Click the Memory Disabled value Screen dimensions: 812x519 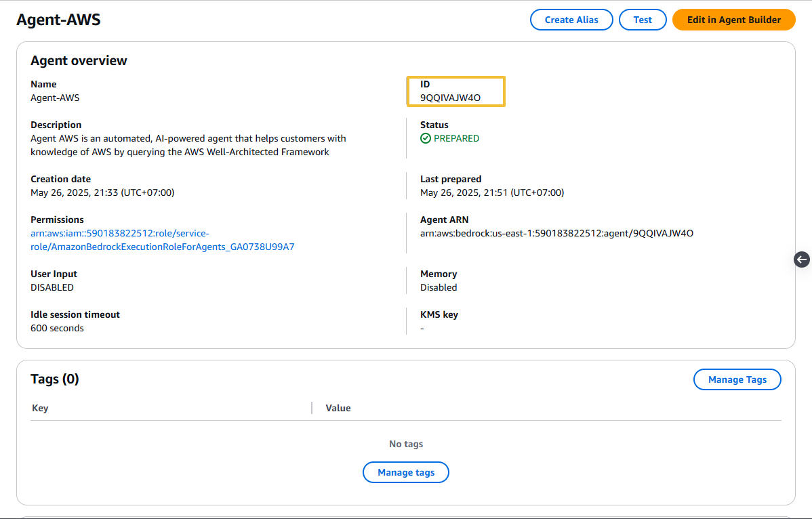439,287
